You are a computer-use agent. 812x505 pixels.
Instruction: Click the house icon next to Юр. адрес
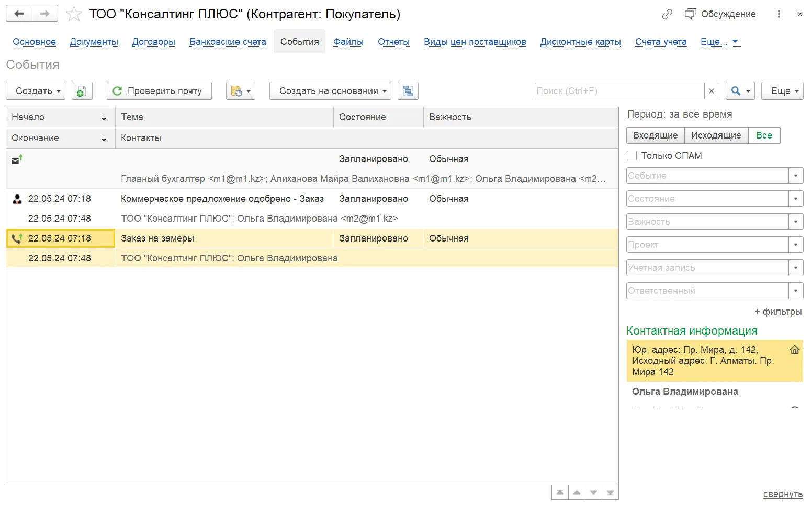795,350
